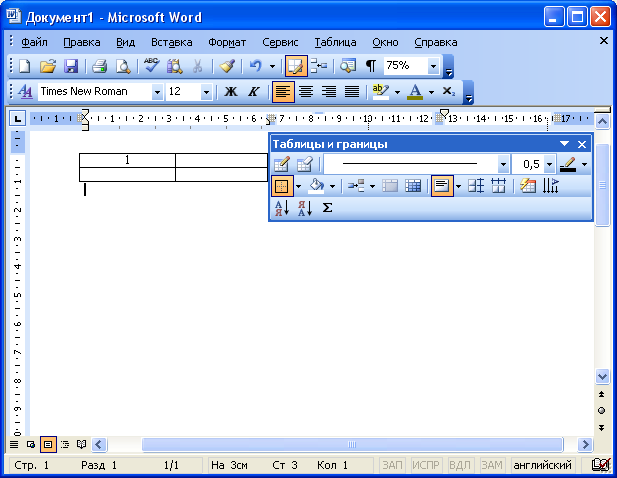This screenshot has width=617, height=478.
Task: Select the table Eraser tool
Action: pyautogui.click(x=305, y=164)
